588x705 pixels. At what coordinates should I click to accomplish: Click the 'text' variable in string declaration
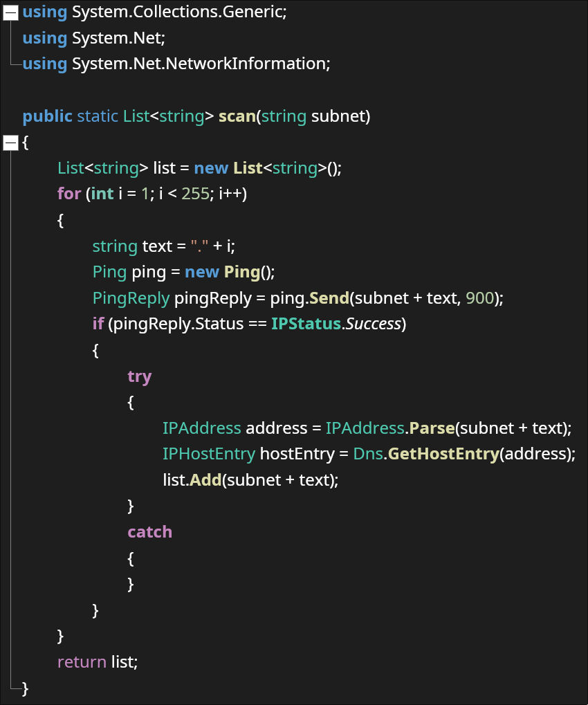[157, 246]
